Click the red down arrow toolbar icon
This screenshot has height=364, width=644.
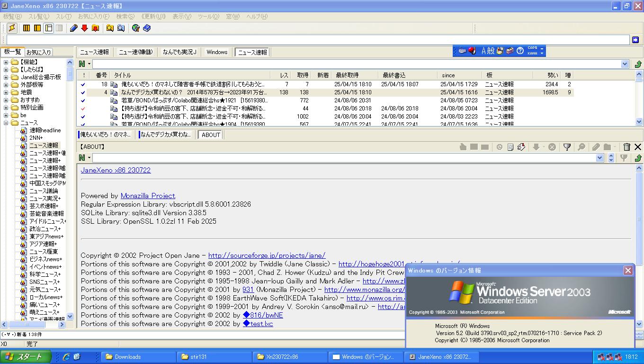84,28
